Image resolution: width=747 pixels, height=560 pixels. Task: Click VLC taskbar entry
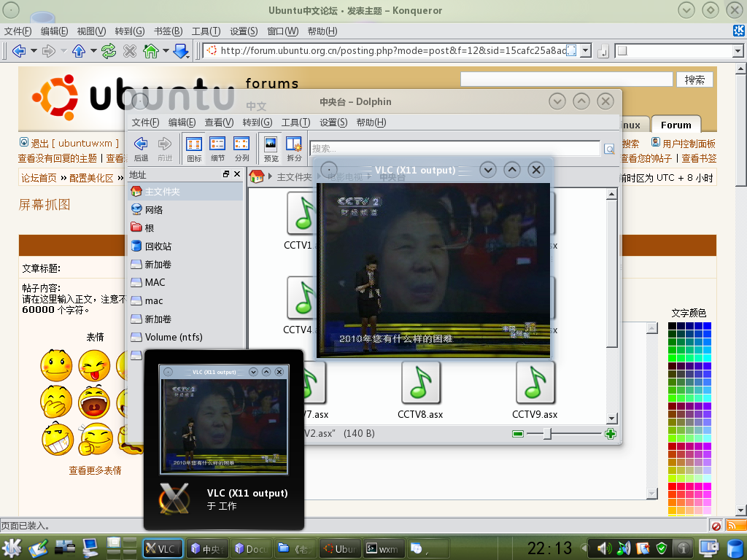[x=163, y=548]
